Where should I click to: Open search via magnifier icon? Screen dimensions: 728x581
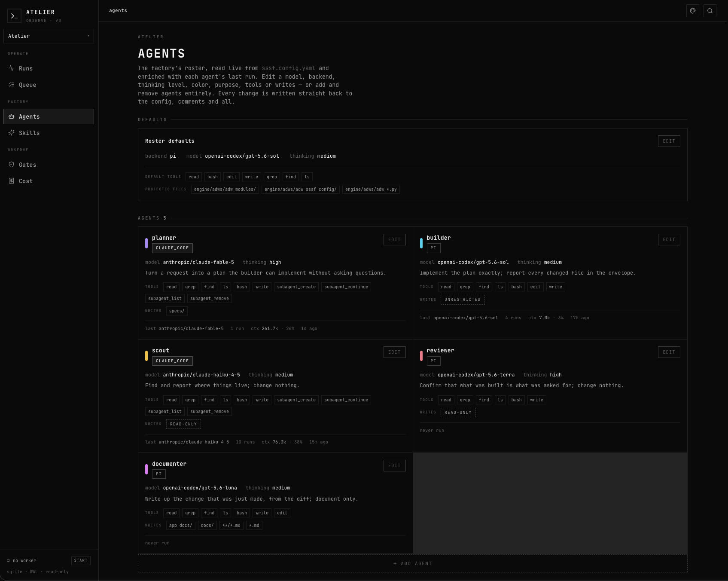tap(710, 11)
